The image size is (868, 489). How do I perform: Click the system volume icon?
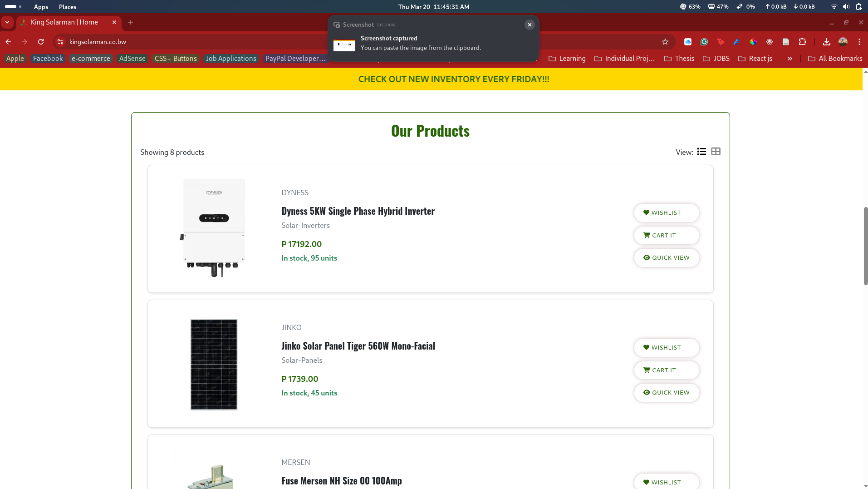(x=846, y=7)
